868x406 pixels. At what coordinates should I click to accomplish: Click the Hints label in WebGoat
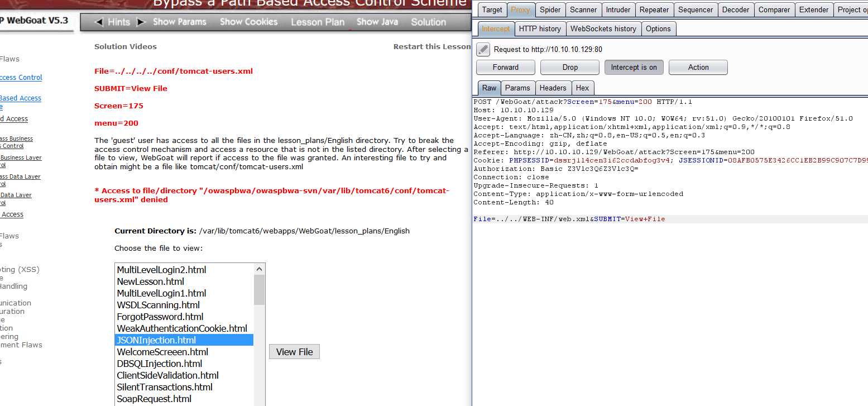click(119, 22)
